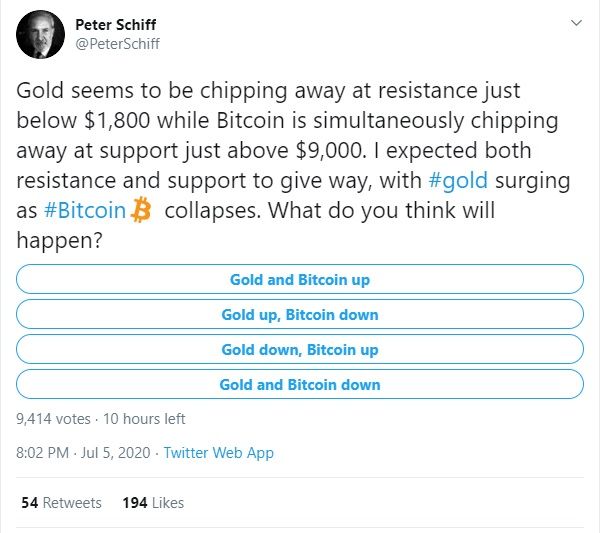The width and height of the screenshot is (601, 533).
Task: Click the @PeterSchiff handle
Action: pos(118,43)
